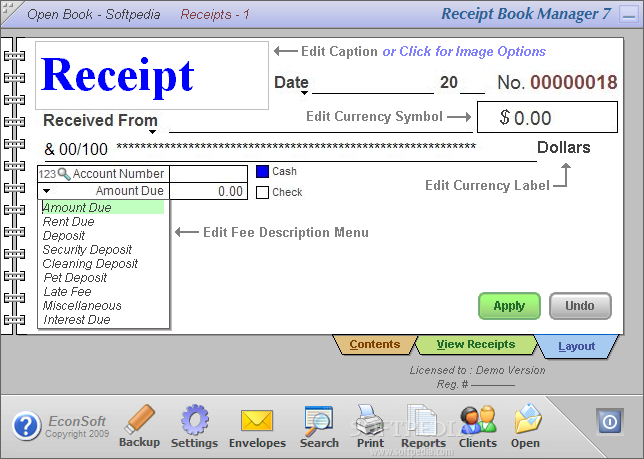Open the Help question mark icon

pos(26,426)
